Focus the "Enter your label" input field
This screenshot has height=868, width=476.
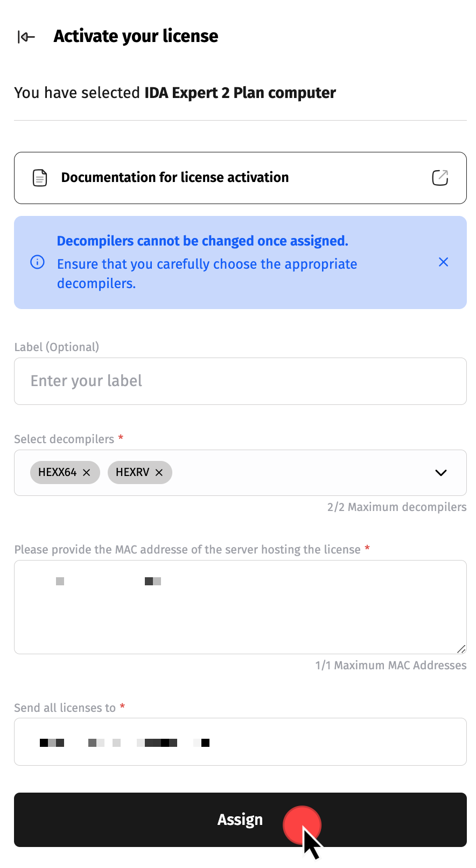point(240,381)
